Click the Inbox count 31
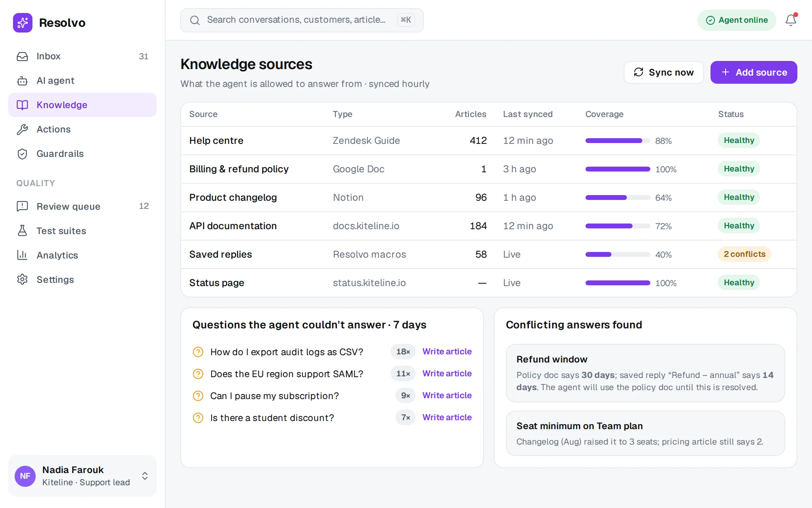Viewport: 812px width, 508px height. pyautogui.click(x=144, y=56)
